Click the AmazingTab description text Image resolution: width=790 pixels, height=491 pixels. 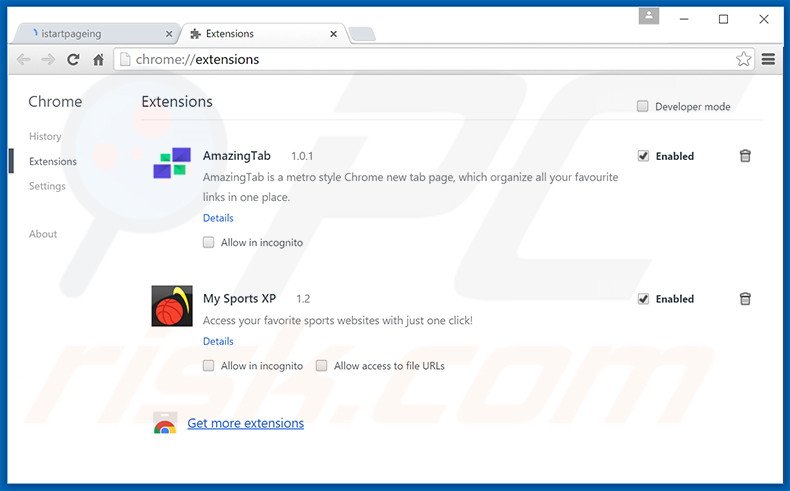pyautogui.click(x=410, y=187)
